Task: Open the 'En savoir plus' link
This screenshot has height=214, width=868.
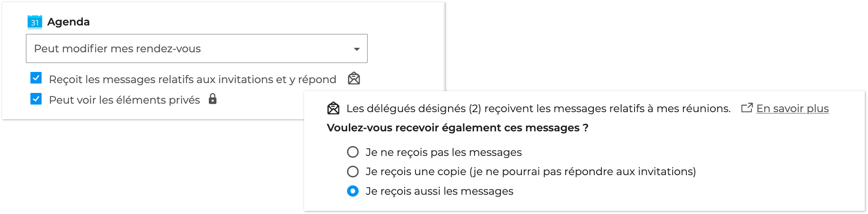Action: click(x=792, y=109)
